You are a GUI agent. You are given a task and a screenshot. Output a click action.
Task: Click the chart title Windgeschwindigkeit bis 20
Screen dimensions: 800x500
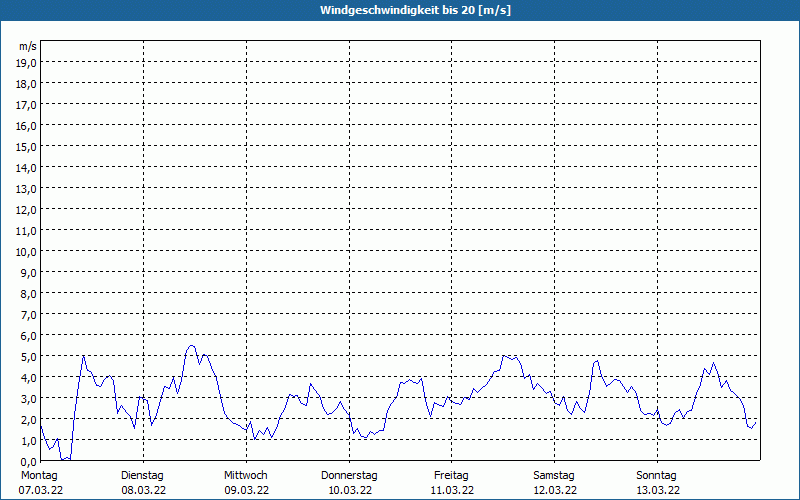coord(400,10)
